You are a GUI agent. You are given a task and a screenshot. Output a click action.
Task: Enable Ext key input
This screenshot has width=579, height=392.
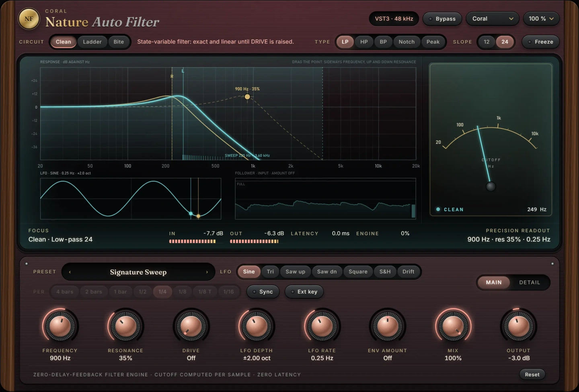coord(304,292)
